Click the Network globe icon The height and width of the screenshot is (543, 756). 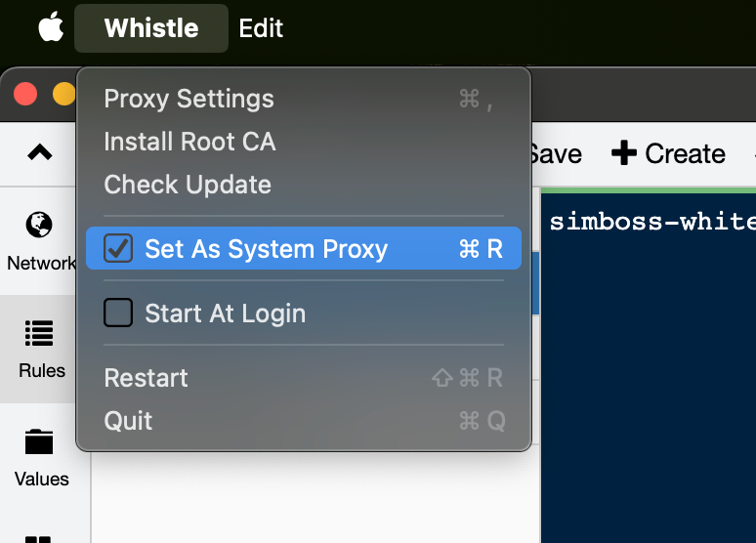(39, 226)
